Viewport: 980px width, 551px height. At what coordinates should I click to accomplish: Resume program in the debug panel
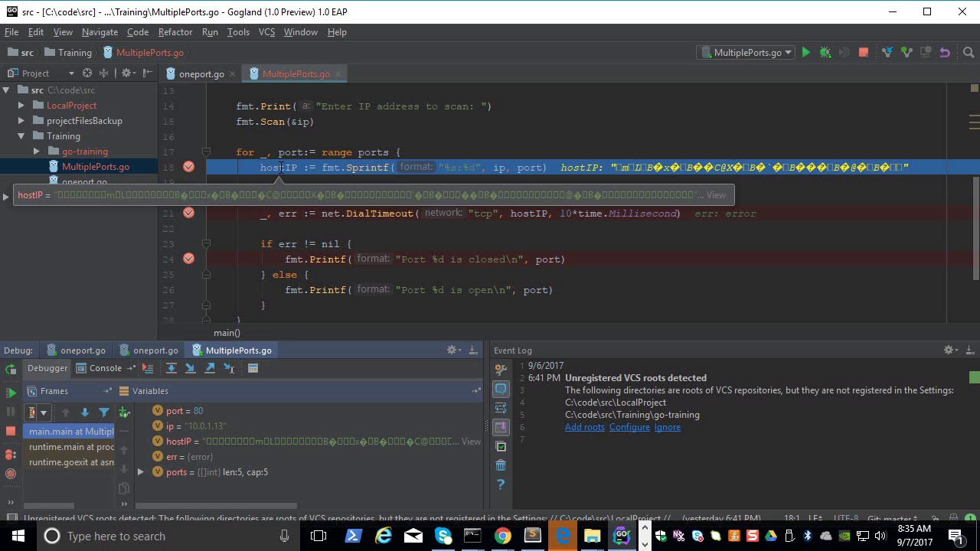tap(11, 393)
